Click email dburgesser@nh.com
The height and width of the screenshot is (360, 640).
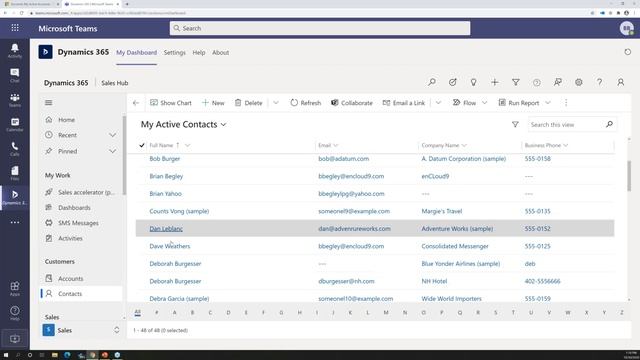tap(346, 281)
